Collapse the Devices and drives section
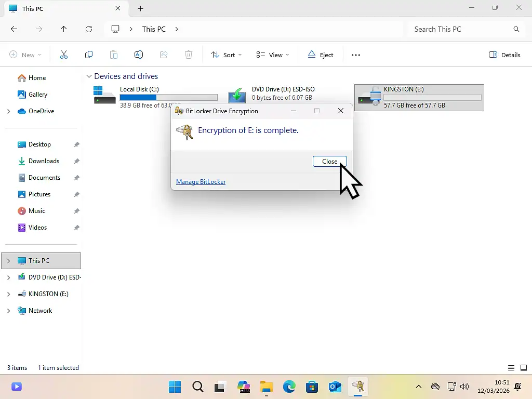Screen dimensions: 532x399 tap(89, 76)
